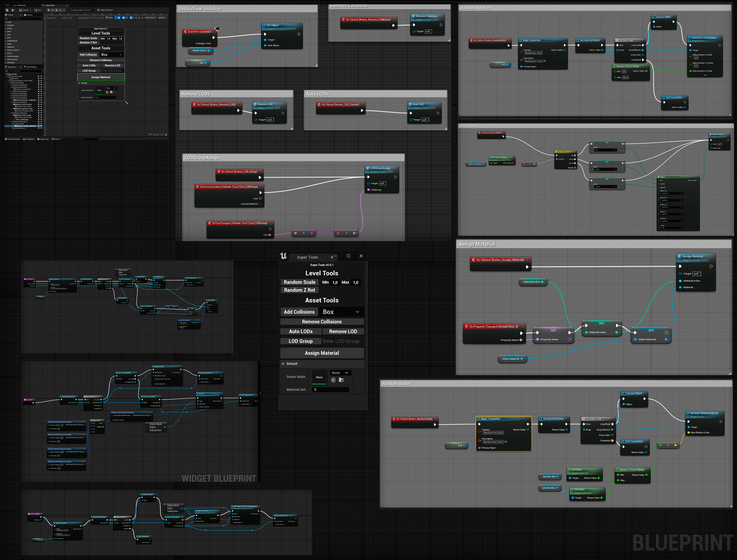The image size is (737, 560).
Task: Click the Min spin box in Super Tools window
Action: coord(335,282)
